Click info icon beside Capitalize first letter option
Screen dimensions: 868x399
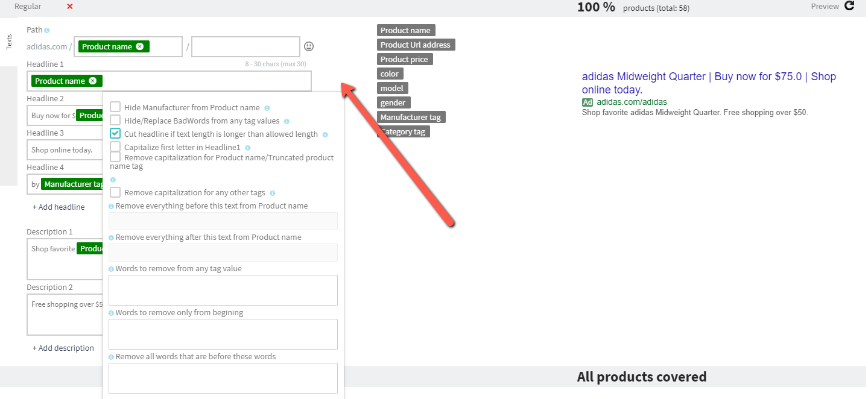pos(248,148)
